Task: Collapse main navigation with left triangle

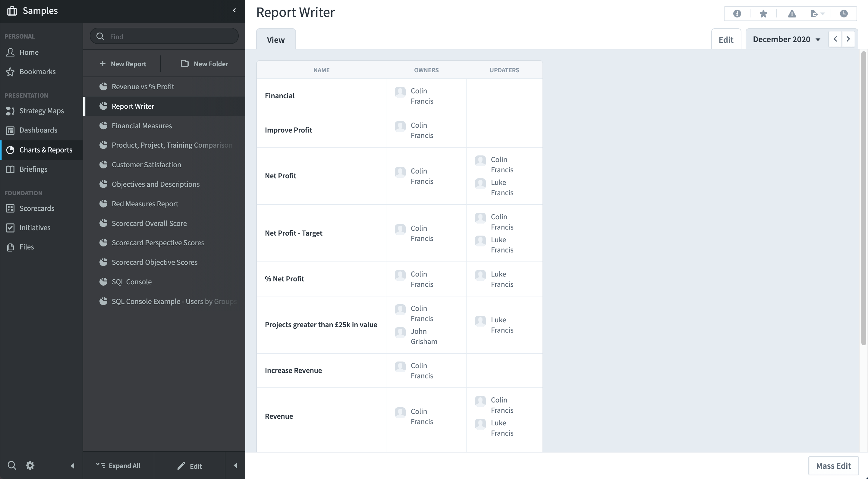Action: [x=72, y=466]
